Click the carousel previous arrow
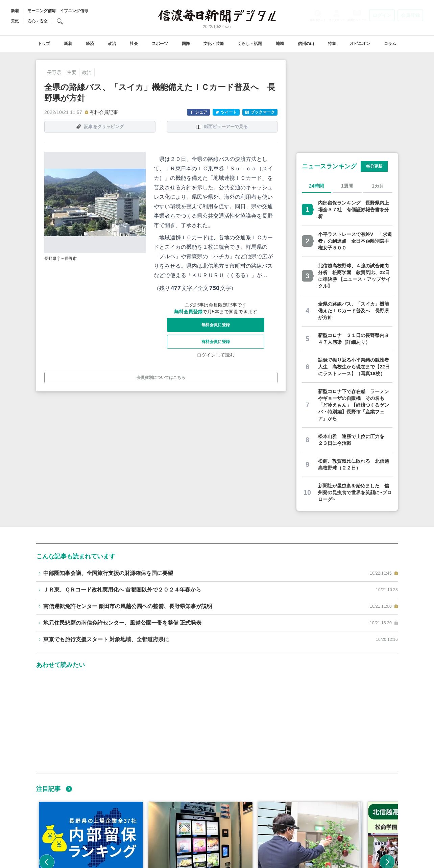 [x=47, y=862]
